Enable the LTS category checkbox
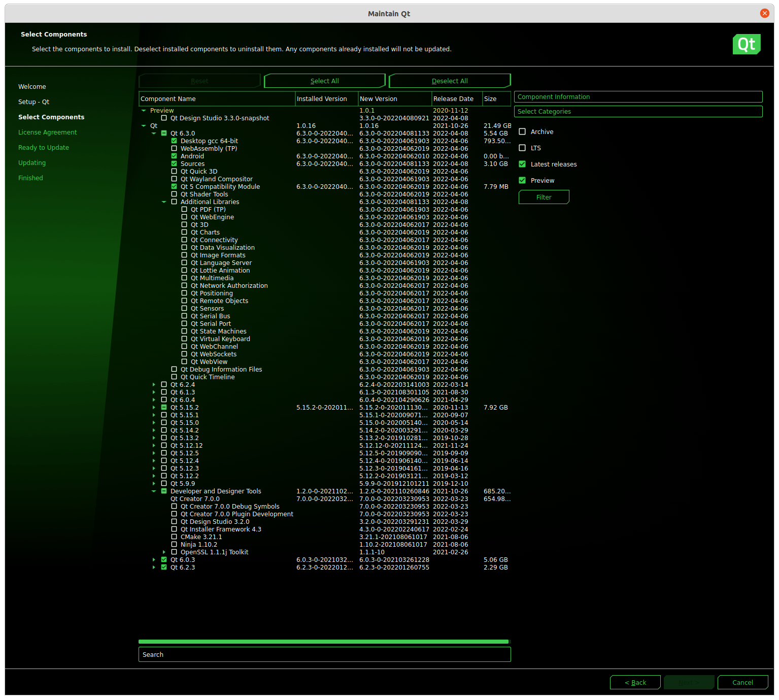Screen dimensions: 779x700 click(x=522, y=148)
